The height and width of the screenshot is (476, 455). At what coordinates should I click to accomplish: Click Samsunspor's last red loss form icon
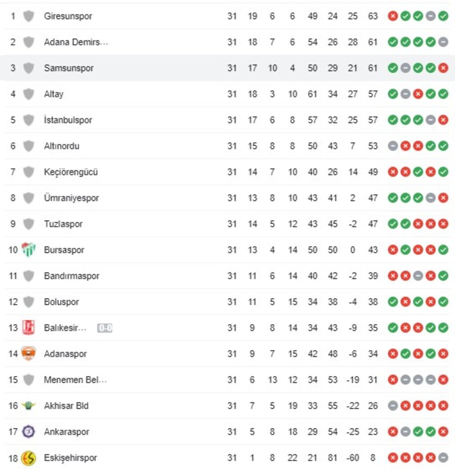443,68
